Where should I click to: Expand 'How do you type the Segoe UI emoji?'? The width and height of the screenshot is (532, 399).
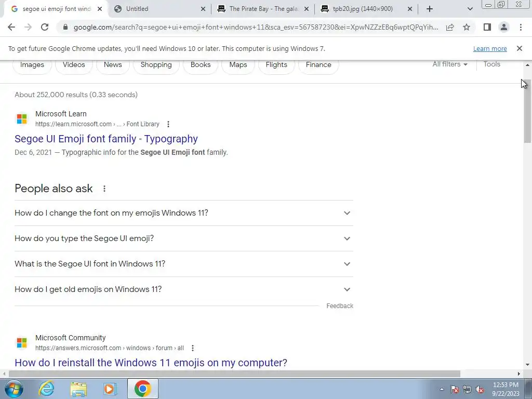click(x=183, y=238)
